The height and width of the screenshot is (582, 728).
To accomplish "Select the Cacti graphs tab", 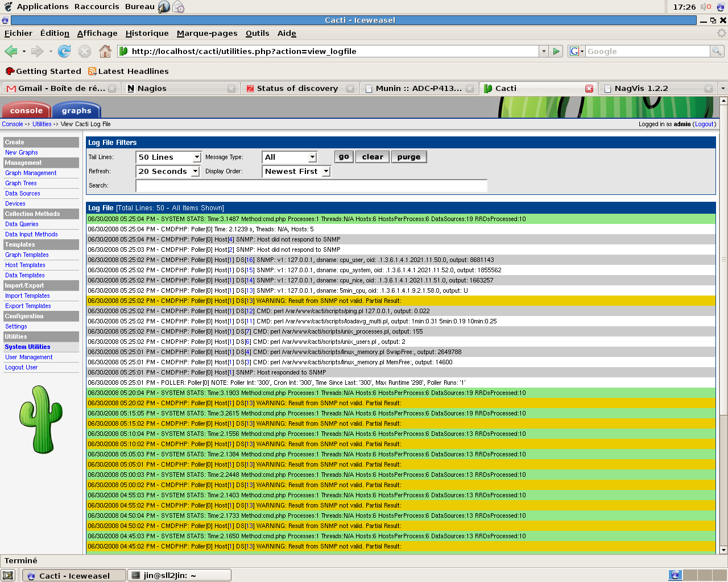I will click(x=76, y=110).
